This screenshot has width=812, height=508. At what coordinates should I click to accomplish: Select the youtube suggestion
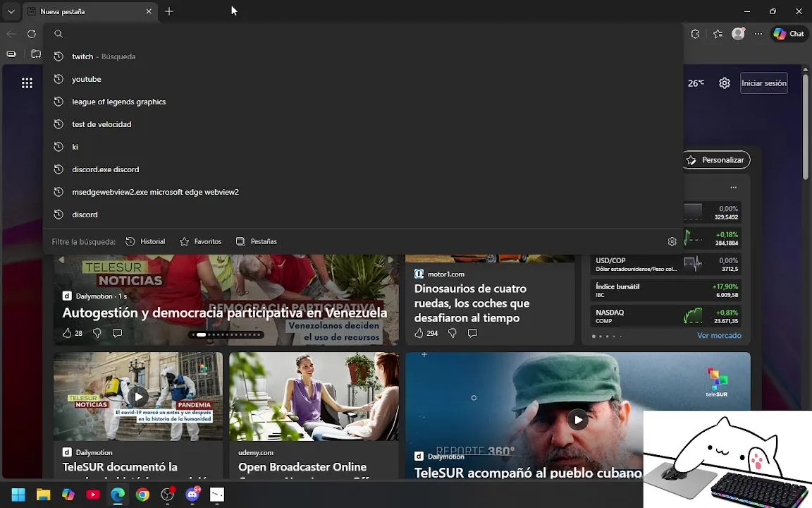[362, 79]
